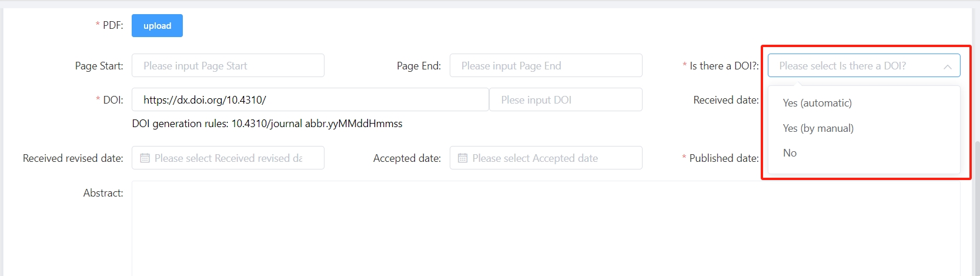
Task: Click calendar icon in Received revised date
Action: click(x=145, y=158)
